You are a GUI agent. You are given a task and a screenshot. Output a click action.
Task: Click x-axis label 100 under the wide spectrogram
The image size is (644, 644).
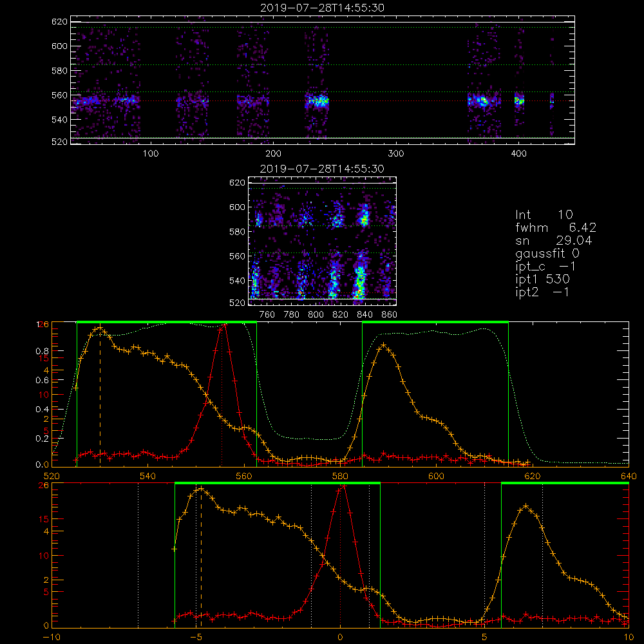[151, 154]
